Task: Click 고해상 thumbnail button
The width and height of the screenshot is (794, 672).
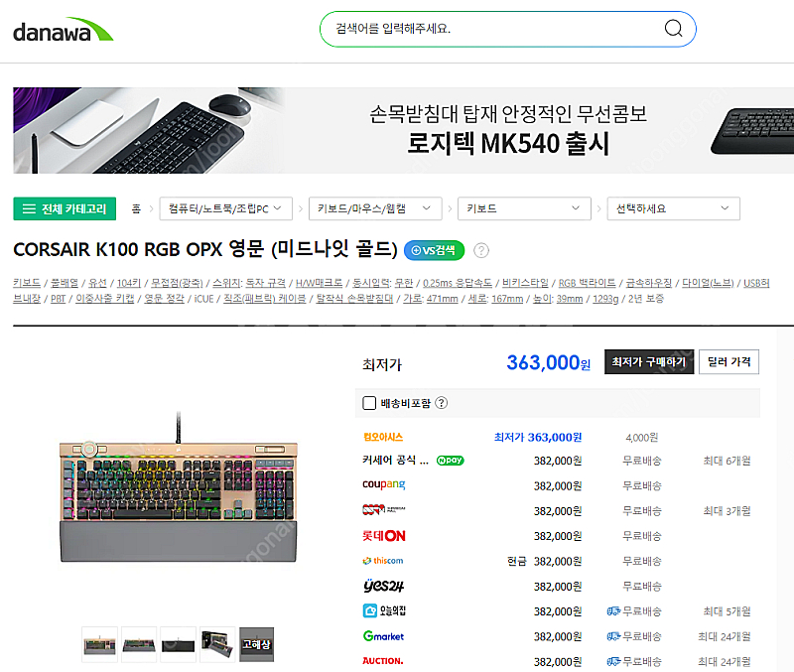Action: (257, 644)
